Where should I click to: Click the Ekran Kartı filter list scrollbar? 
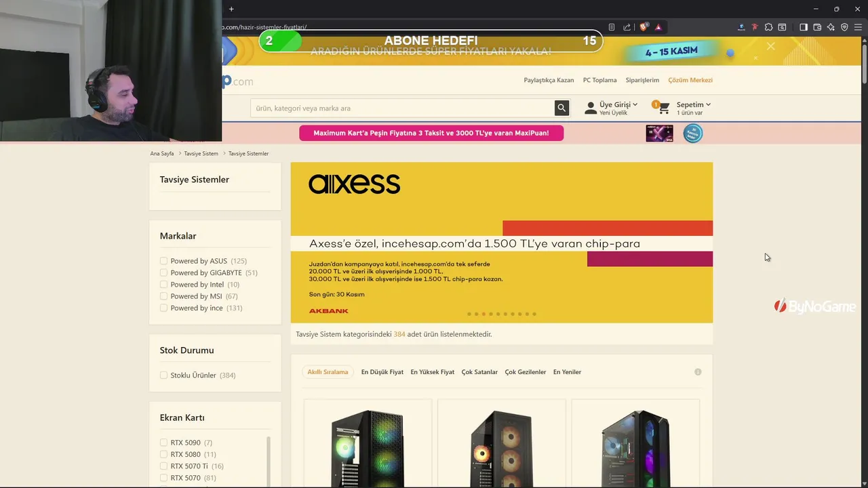tap(269, 461)
